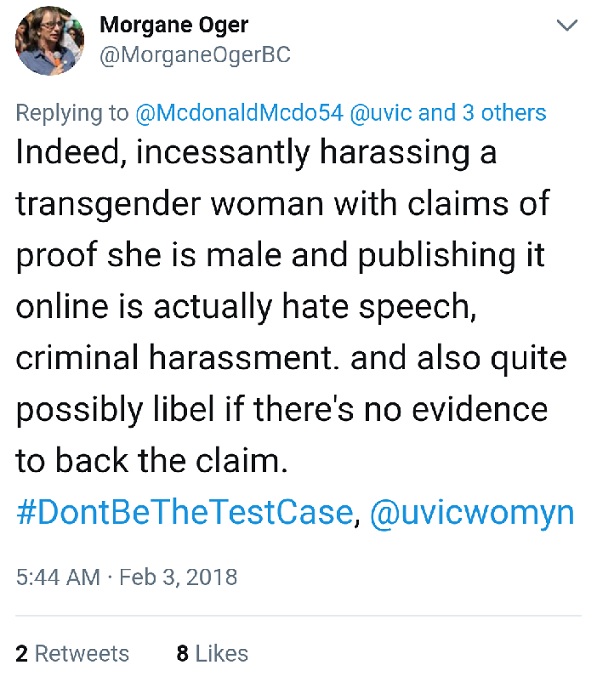
Task: Click the 5:44 AM timestamp
Action: click(x=58, y=577)
